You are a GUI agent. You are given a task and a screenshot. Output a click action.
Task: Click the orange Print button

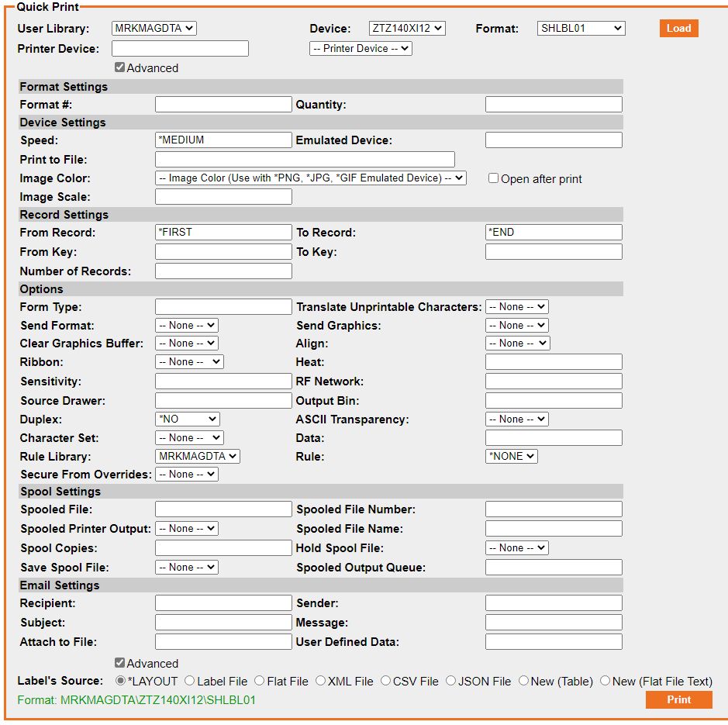point(678,699)
